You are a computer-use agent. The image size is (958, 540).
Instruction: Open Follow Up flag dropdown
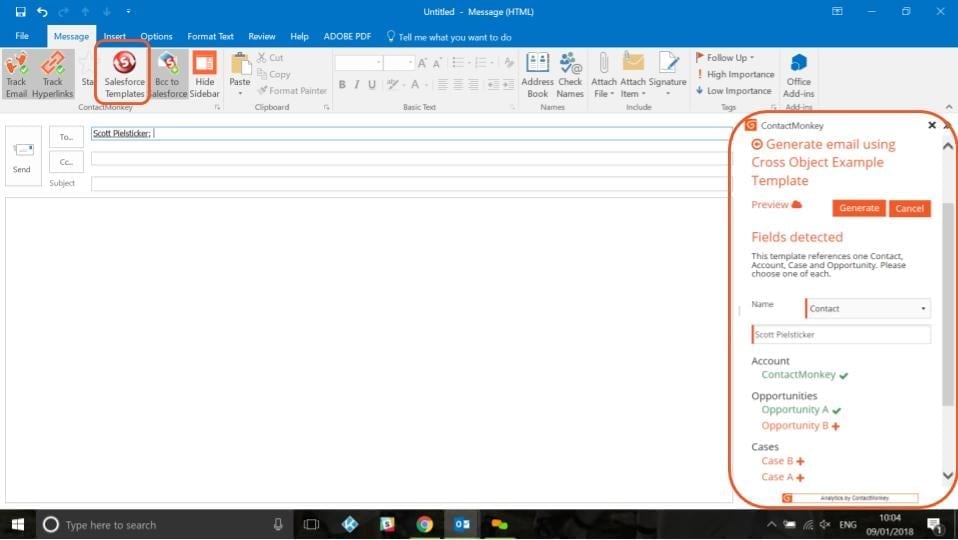pos(725,57)
